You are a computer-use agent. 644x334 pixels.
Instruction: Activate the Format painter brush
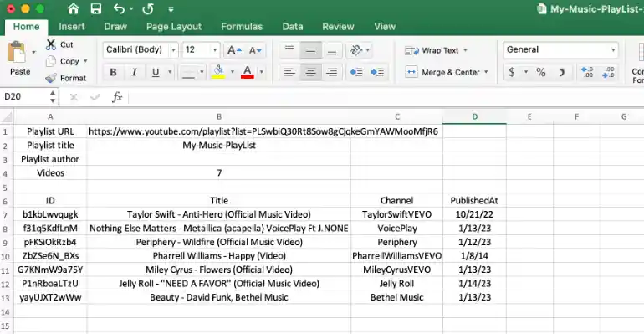51,78
